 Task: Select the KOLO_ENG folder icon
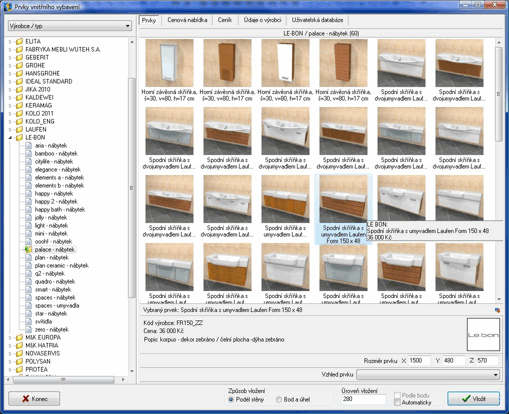pyautogui.click(x=19, y=121)
